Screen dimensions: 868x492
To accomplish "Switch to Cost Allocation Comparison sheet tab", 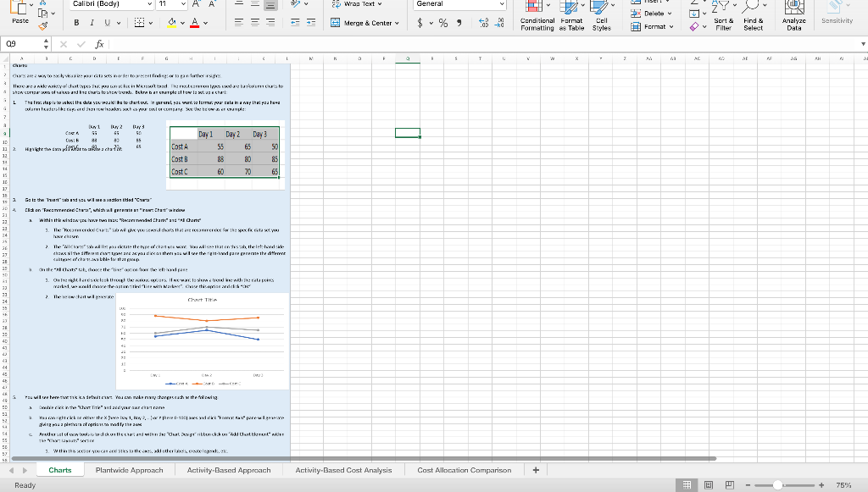I will click(464, 471).
